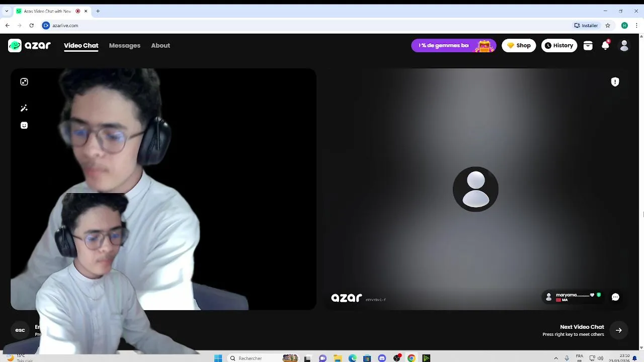
Task: Open the tab search dropdown
Action: coord(7,11)
